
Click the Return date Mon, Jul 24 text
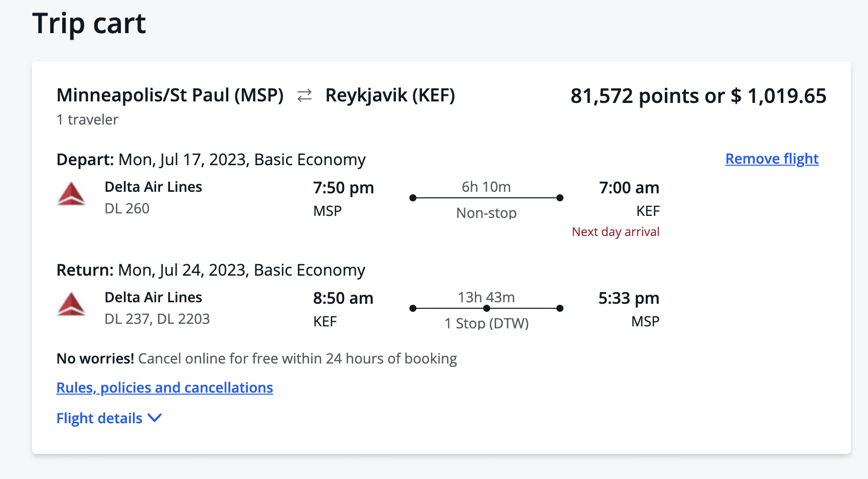coord(211,270)
